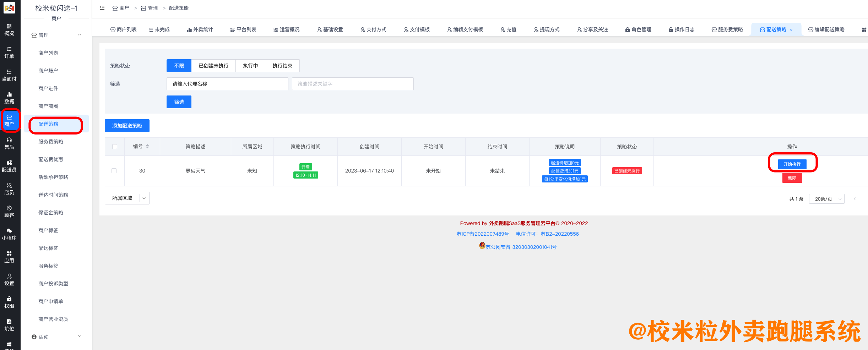Click the 配送员 courier management icon

coord(10,165)
